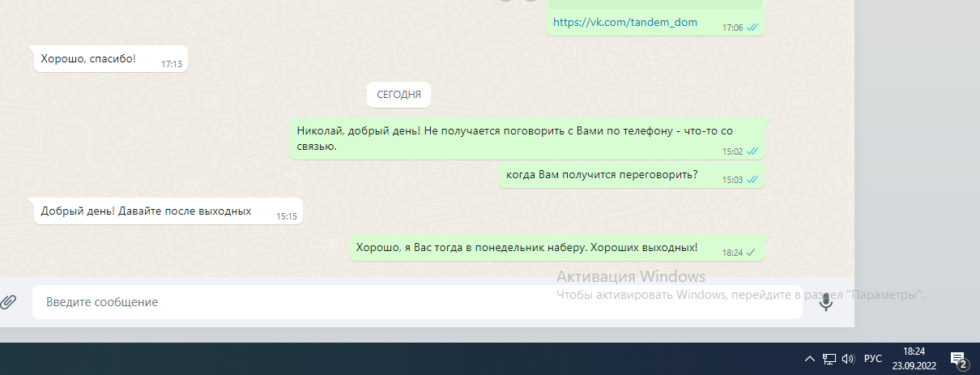Open the network icon in the system tray
Image resolution: width=980 pixels, height=375 pixels.
(829, 359)
